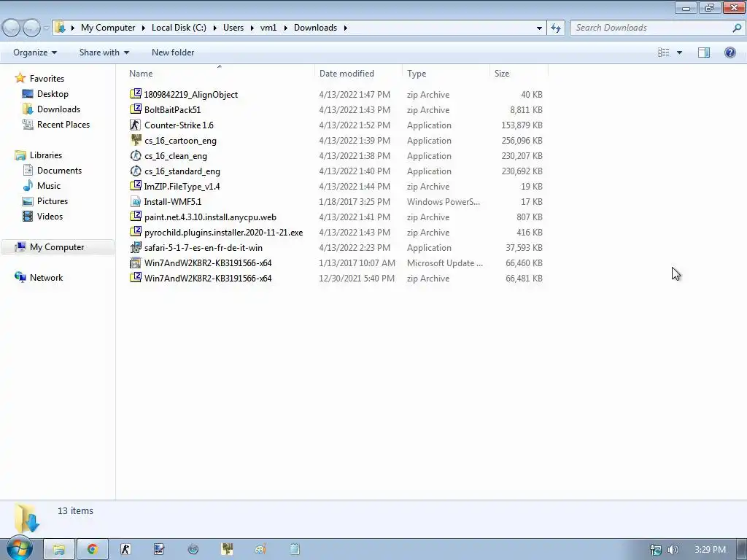Expand the arrow after My Computer in breadcrumb
Screen dimensions: 747x560
click(x=144, y=28)
